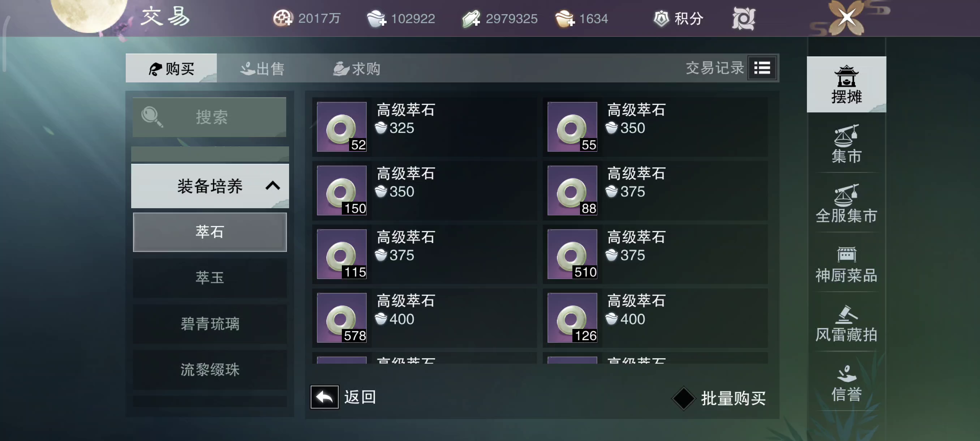Select the 高级萃石 listing priced 325

pos(425,127)
